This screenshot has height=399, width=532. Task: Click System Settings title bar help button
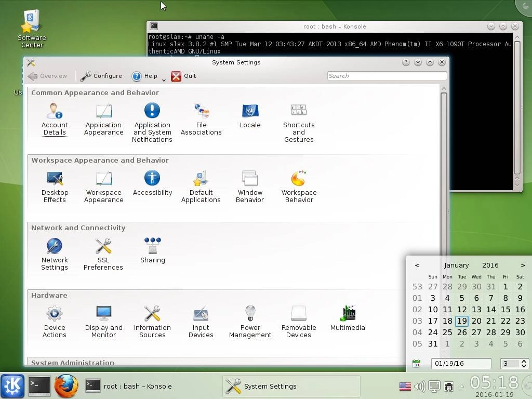(x=406, y=62)
